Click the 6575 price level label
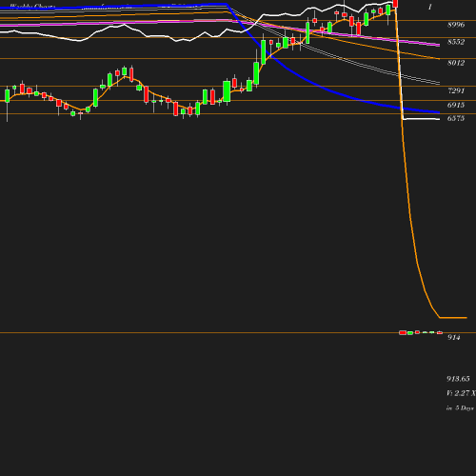 point(456,118)
